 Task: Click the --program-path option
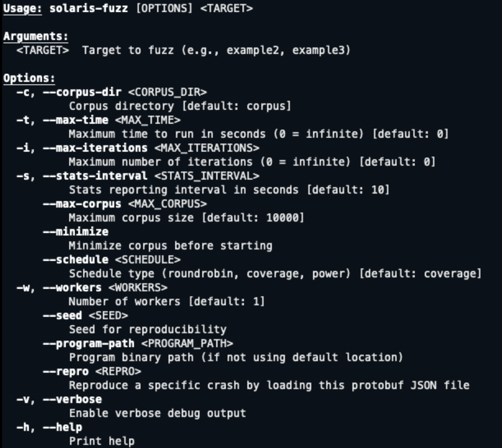point(88,344)
